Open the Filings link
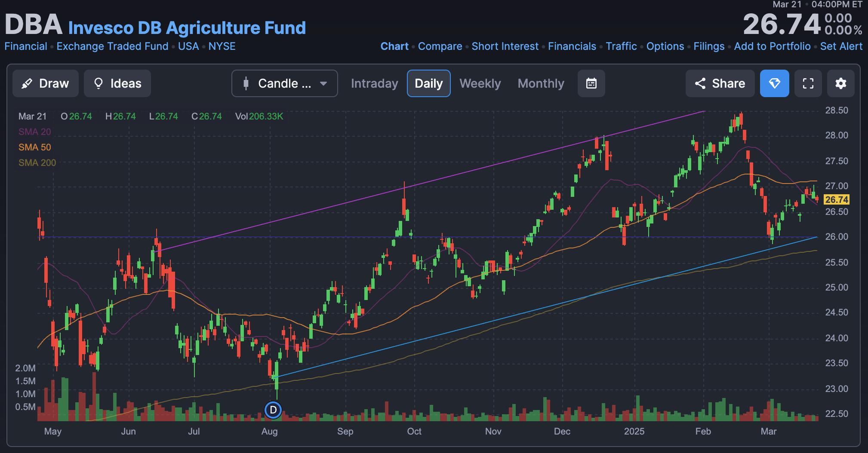This screenshot has width=868, height=453. [709, 46]
